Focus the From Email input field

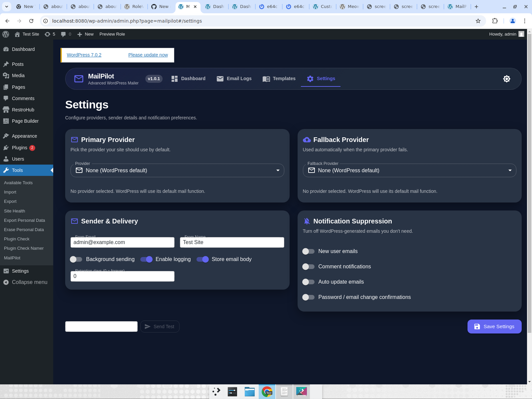click(x=122, y=242)
